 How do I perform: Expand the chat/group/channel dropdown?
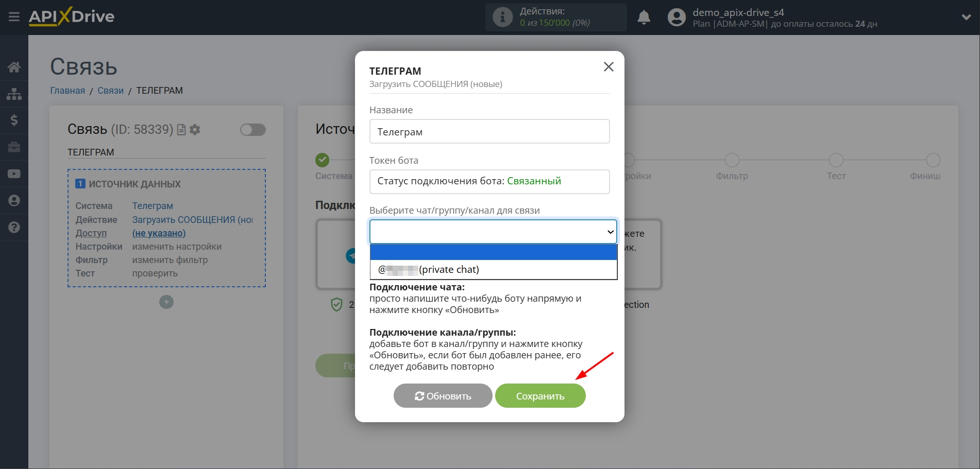point(493,232)
